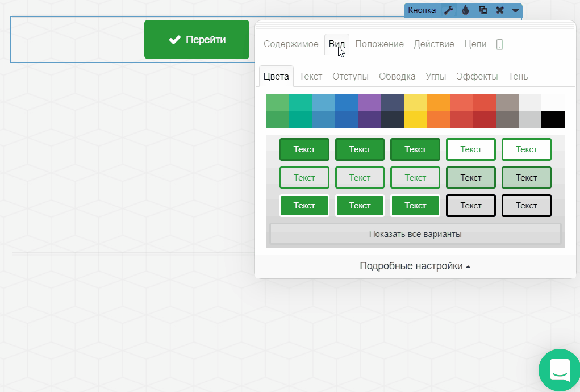580x392 pixels.
Task: Switch to the Обводка sub-tab
Action: pos(397,77)
